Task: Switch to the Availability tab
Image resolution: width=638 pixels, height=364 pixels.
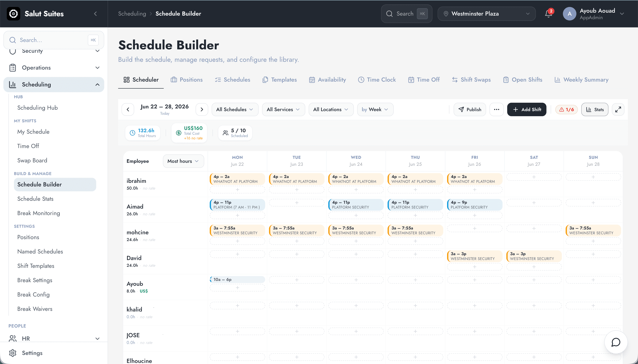Action: [x=327, y=80]
